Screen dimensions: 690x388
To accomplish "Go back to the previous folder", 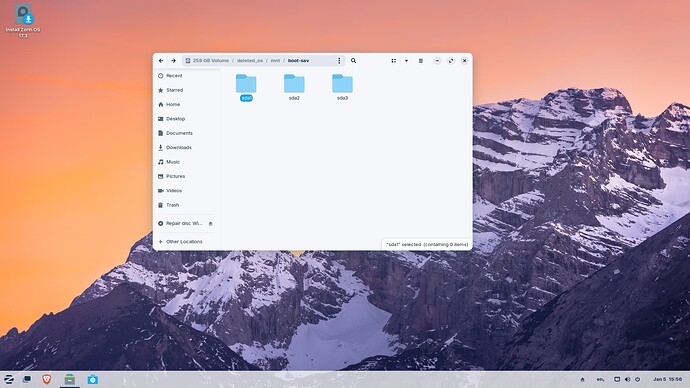I will point(161,61).
